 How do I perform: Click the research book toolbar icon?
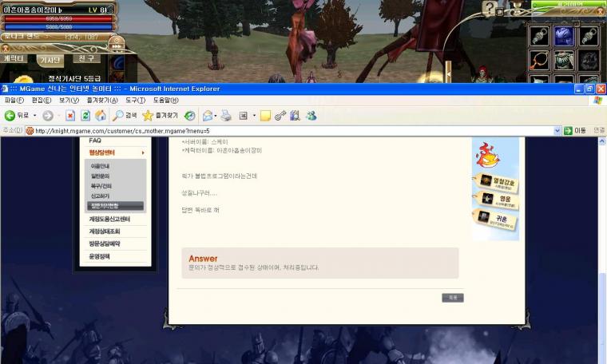click(296, 115)
